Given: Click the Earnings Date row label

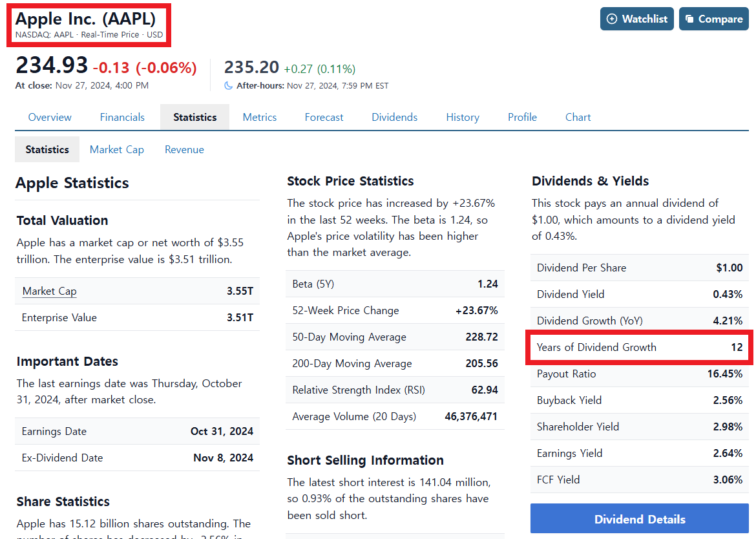Looking at the screenshot, I should point(54,432).
